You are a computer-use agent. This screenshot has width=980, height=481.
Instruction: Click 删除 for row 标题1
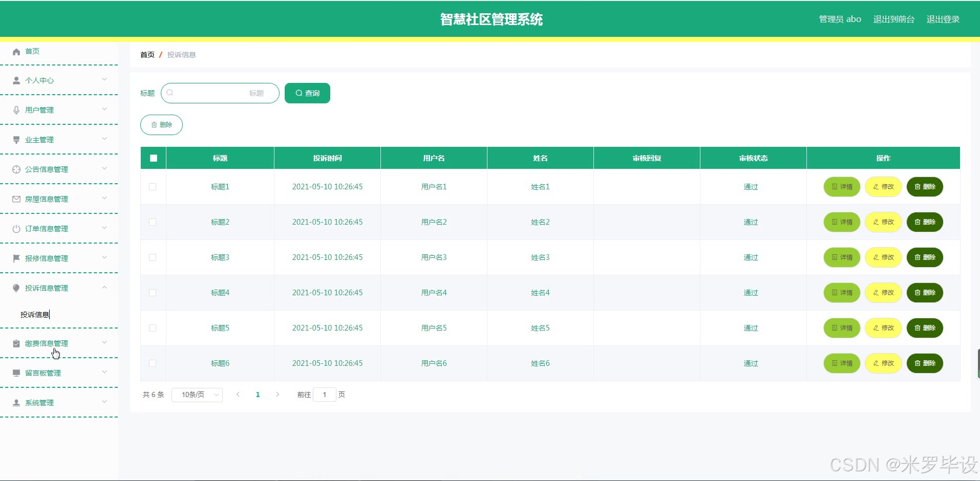(925, 187)
